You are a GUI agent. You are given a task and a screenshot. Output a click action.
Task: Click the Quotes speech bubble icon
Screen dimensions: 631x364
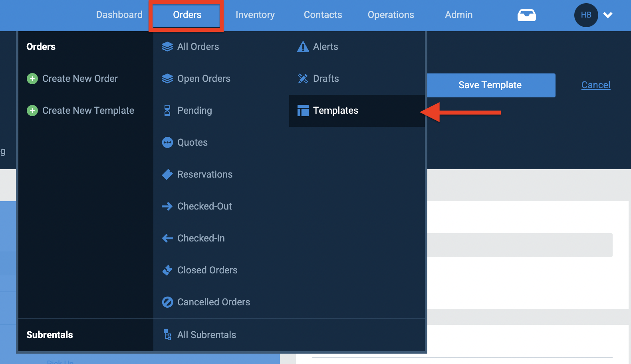click(x=167, y=142)
